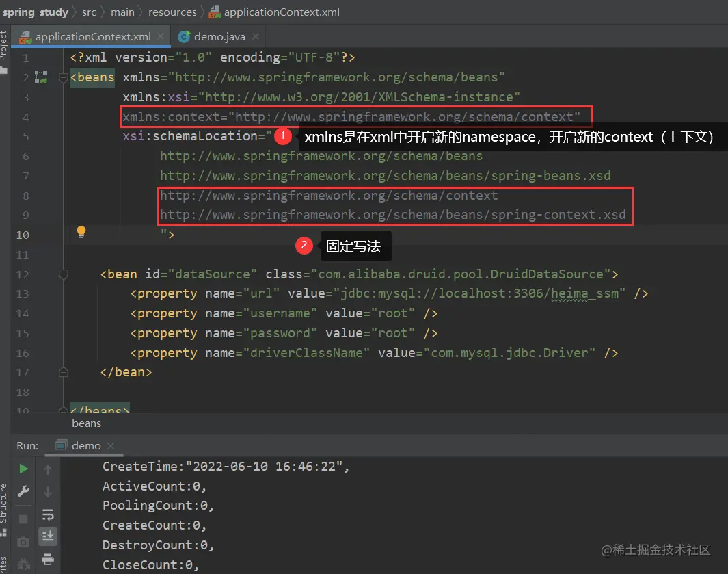Stop the running demo process
The width and height of the screenshot is (728, 574).
(x=23, y=519)
